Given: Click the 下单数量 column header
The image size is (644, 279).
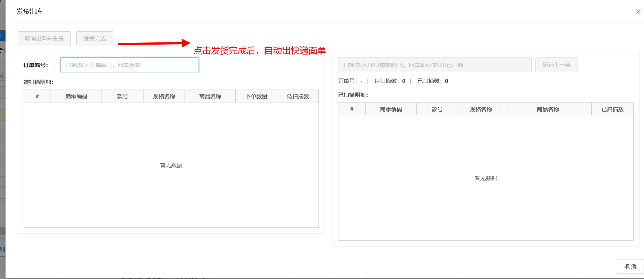Looking at the screenshot, I should (256, 96).
